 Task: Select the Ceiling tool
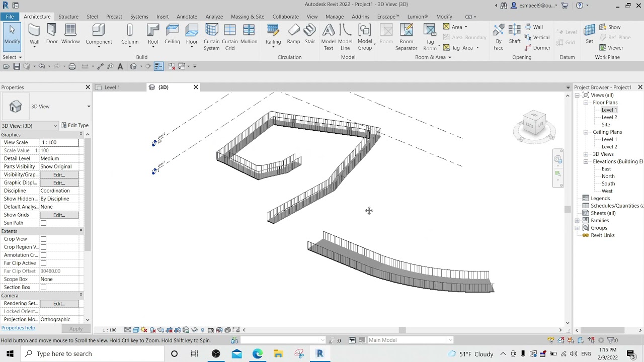(x=172, y=35)
